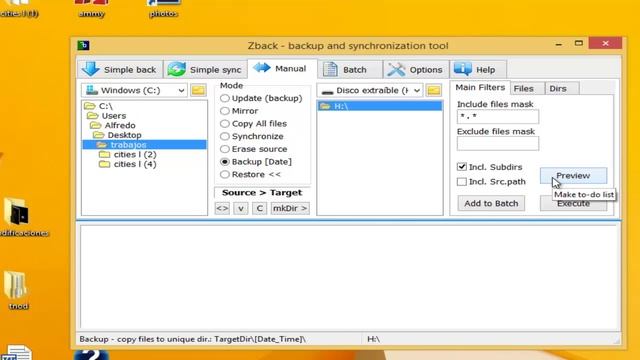Click the v button below Source > Target
This screenshot has height=360, width=640.
241,208
